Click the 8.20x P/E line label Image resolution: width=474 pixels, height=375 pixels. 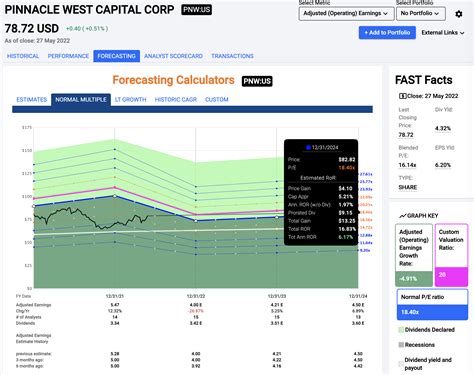coord(365,250)
